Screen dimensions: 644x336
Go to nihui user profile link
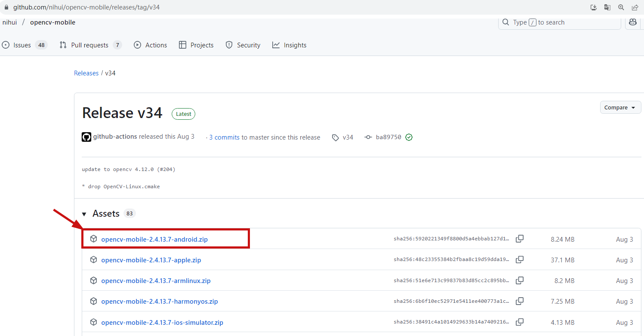[9, 22]
